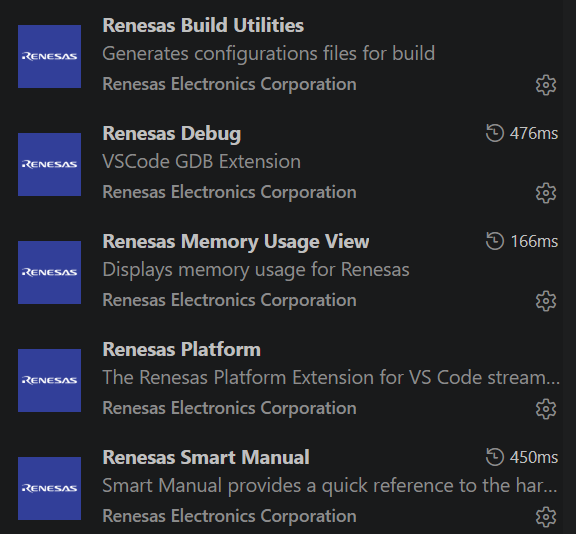Click the Renesas Build Utilities logo thumbnail

50,57
